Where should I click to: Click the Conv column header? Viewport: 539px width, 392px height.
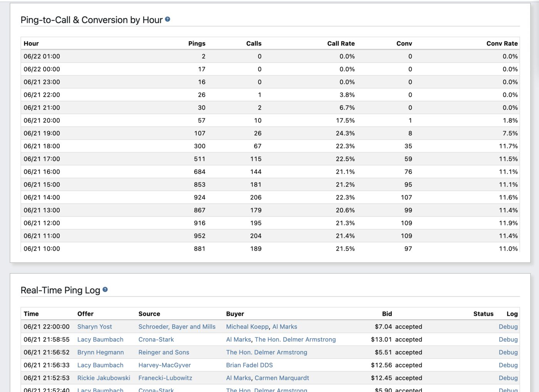(x=404, y=43)
